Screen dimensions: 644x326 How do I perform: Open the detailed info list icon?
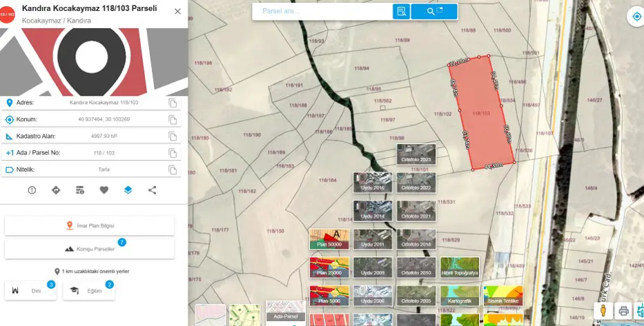(x=79, y=190)
